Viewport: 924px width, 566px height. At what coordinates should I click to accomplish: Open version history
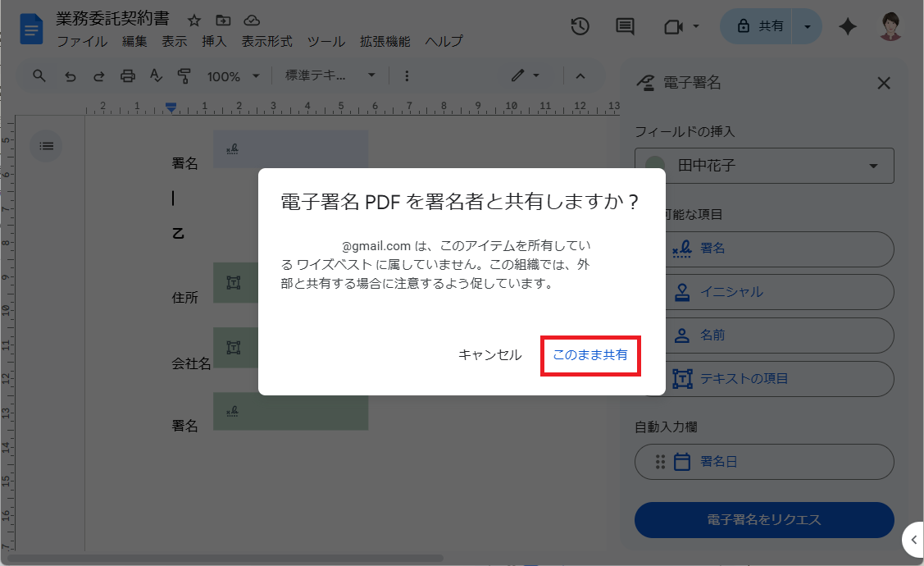click(x=580, y=26)
